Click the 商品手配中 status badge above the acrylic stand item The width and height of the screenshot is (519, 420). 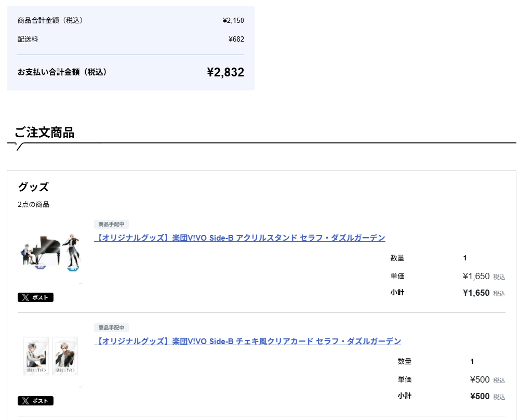click(111, 224)
